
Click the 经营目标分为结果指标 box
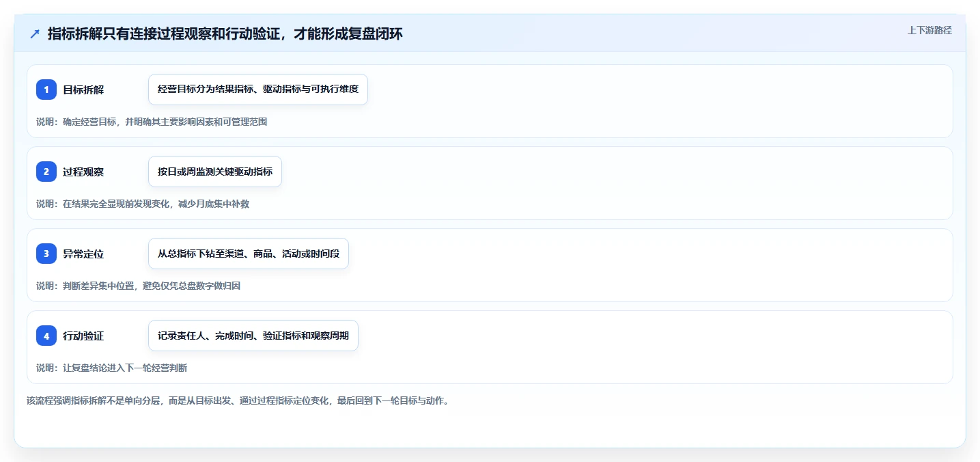pyautogui.click(x=258, y=90)
